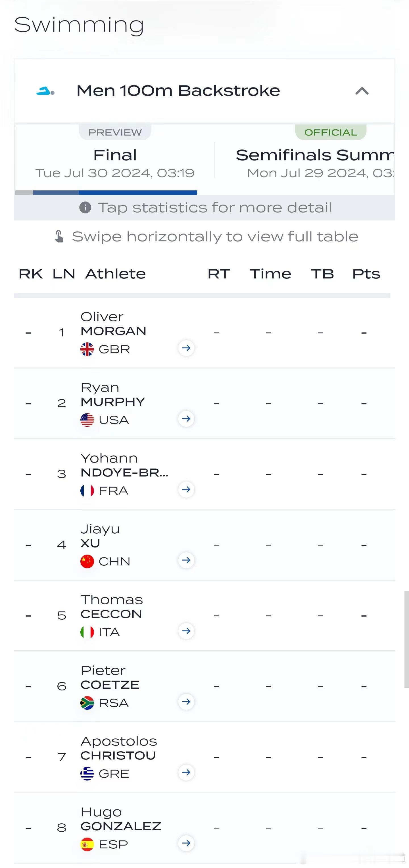Tap Thomas Ceccon's arrow icon
This screenshot has height=868, width=409.
coord(186,631)
